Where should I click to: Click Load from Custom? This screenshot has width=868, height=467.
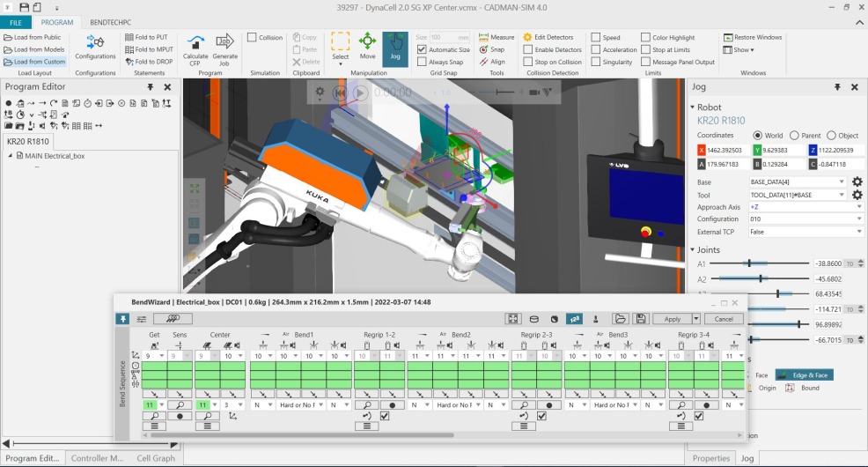pyautogui.click(x=34, y=62)
